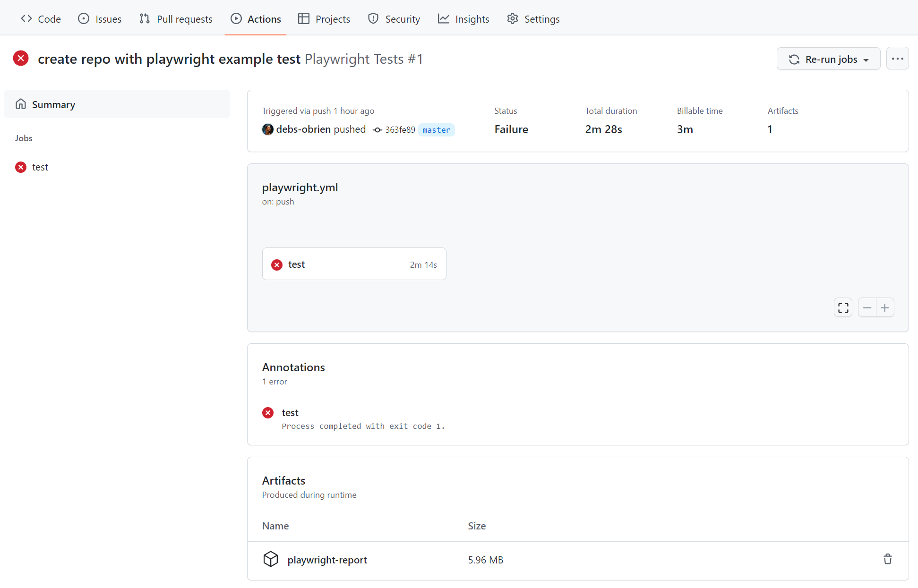Open the Issues tab
The image size is (918, 588).
point(100,19)
